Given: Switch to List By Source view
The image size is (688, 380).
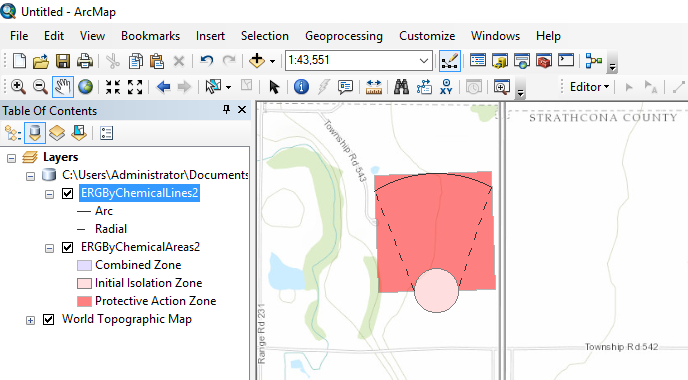Looking at the screenshot, I should coord(35,133).
